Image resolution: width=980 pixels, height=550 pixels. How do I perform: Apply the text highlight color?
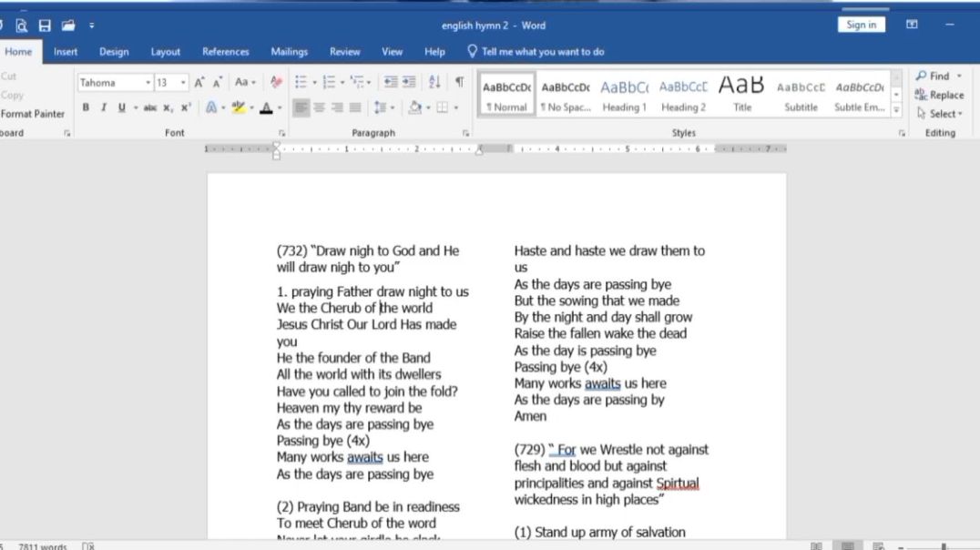[238, 107]
